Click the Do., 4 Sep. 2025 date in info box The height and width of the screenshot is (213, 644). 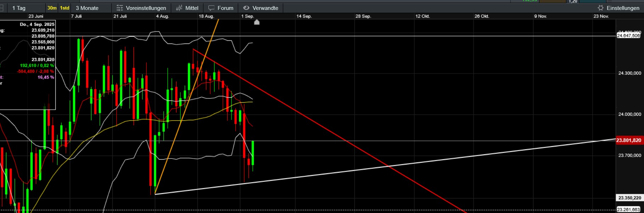tap(37, 24)
